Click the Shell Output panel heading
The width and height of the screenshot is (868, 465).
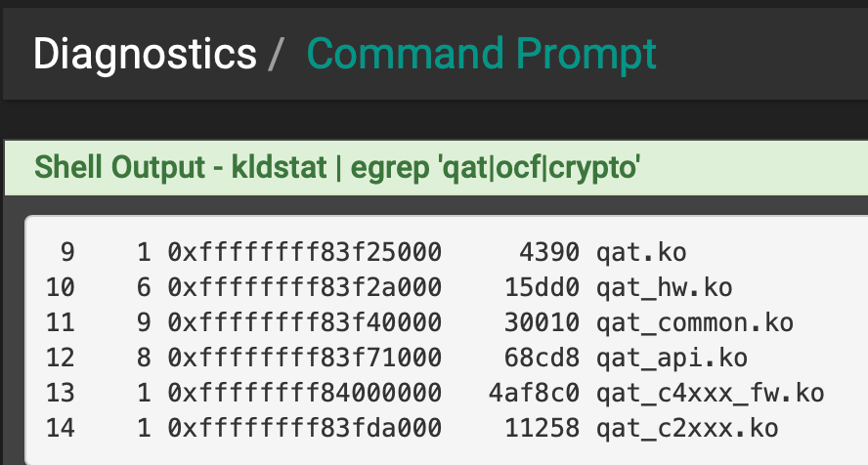(x=337, y=168)
